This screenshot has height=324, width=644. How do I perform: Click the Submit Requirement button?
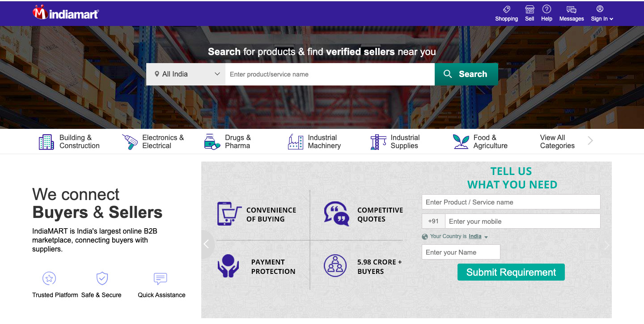tap(511, 272)
